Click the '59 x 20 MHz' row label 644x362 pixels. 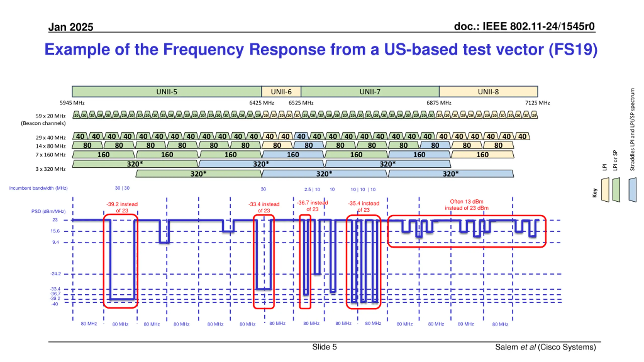[x=51, y=116]
